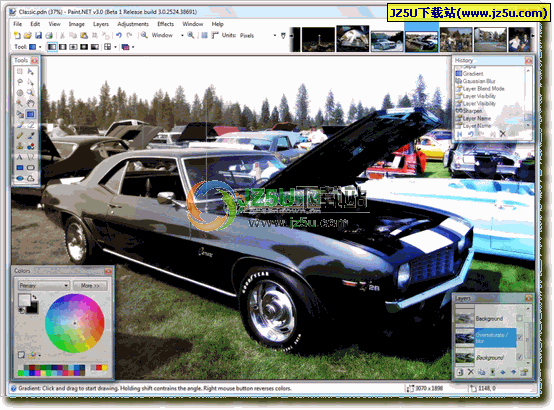The width and height of the screenshot is (554, 410).
Task: Choose the conical gradient type
Action: 95,47
